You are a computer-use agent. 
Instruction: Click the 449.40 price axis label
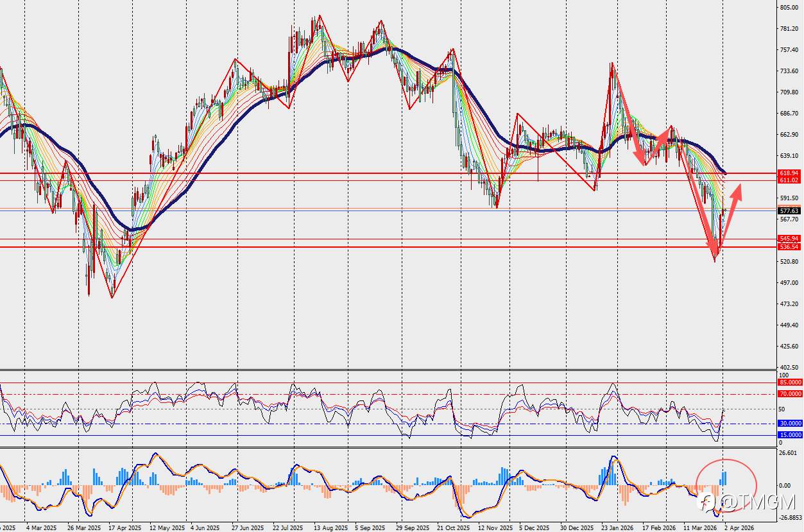(x=789, y=325)
